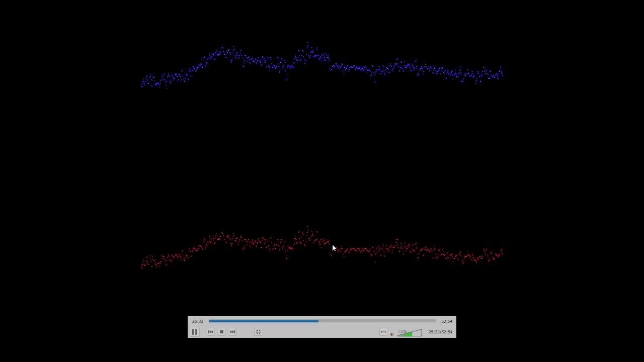Pause the video playback

pyautogui.click(x=195, y=332)
